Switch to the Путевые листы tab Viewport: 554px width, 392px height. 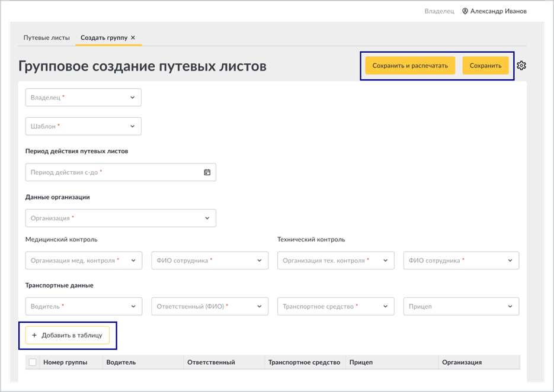47,38
